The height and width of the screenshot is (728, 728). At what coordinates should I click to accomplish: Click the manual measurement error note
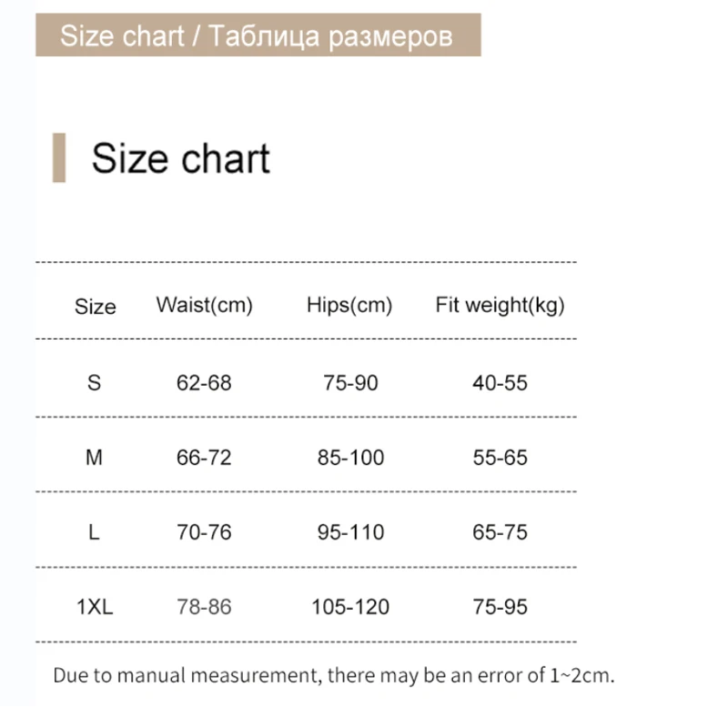coord(334,675)
